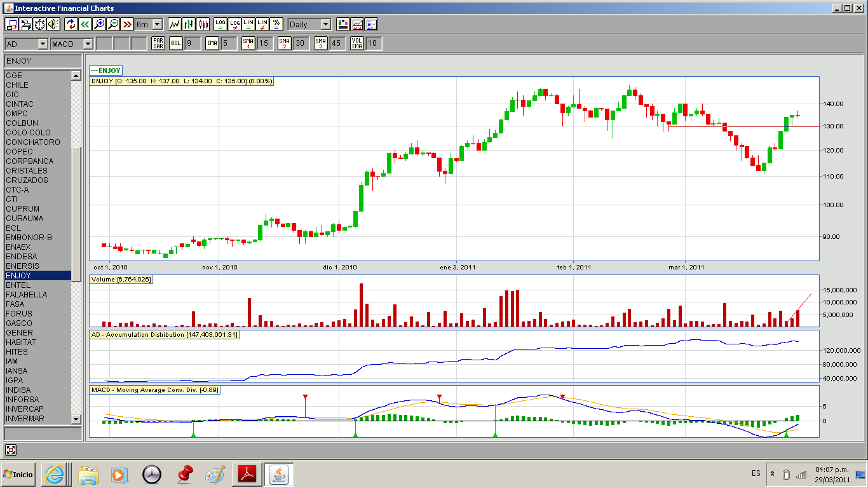This screenshot has width=868, height=488.
Task: Toggle the LIN equal scale button
Action: click(248, 24)
